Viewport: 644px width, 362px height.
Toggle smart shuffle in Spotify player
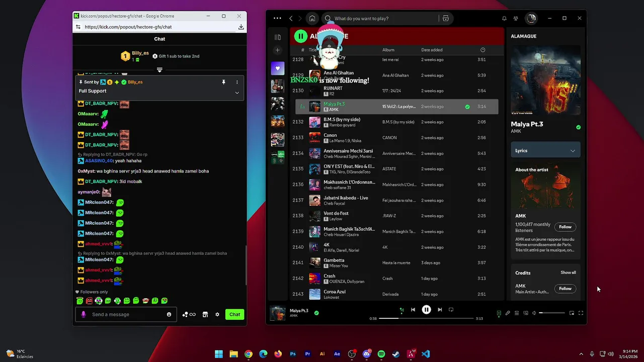click(x=401, y=310)
